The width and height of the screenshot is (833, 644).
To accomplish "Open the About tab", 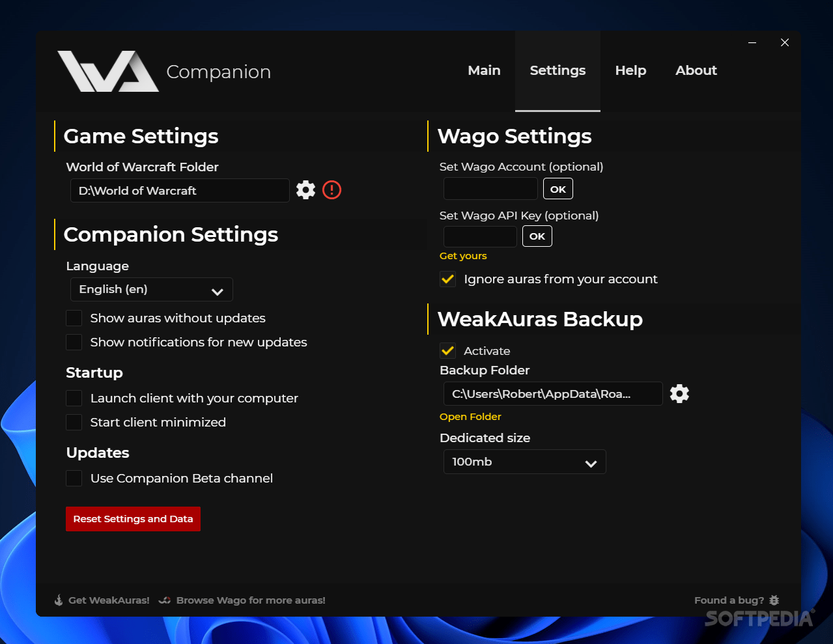I will click(x=696, y=70).
